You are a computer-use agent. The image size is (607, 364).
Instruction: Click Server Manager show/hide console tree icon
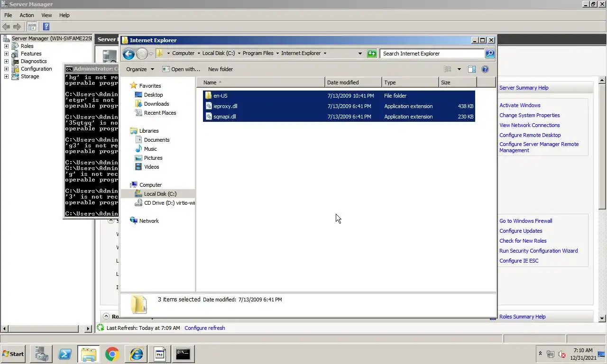coord(32,27)
